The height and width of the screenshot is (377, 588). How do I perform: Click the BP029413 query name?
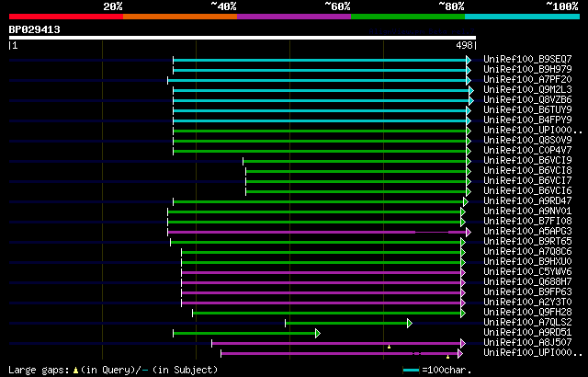coord(35,29)
